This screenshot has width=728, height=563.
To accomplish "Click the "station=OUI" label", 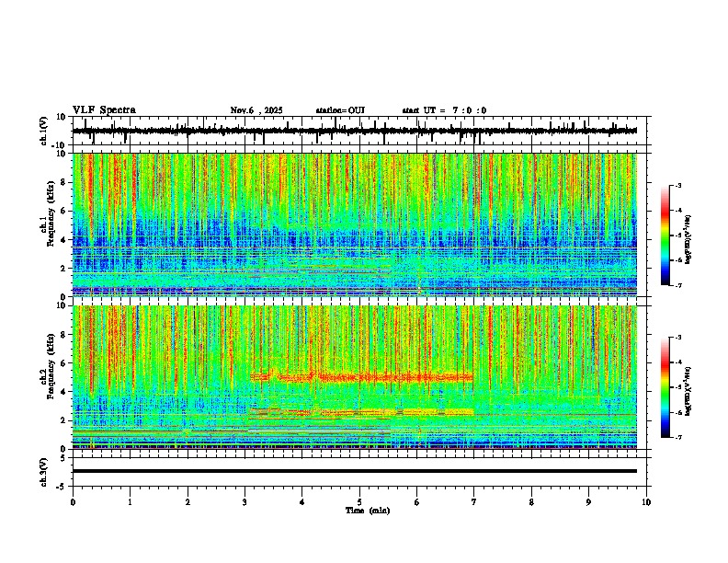I will 340,110.
